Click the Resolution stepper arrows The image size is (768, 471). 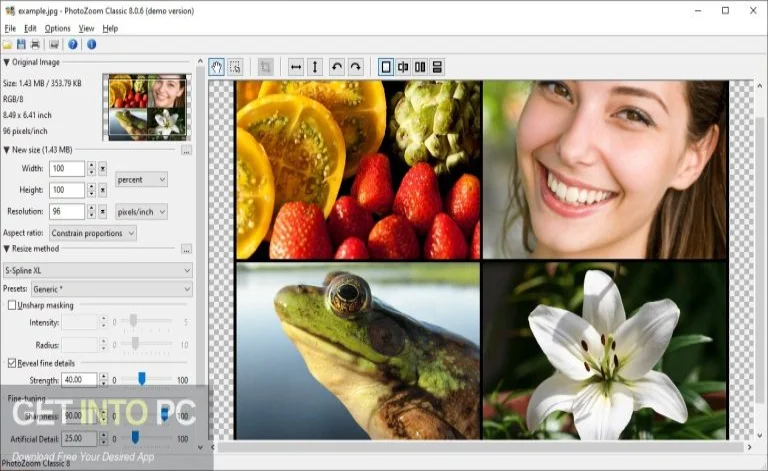click(91, 212)
